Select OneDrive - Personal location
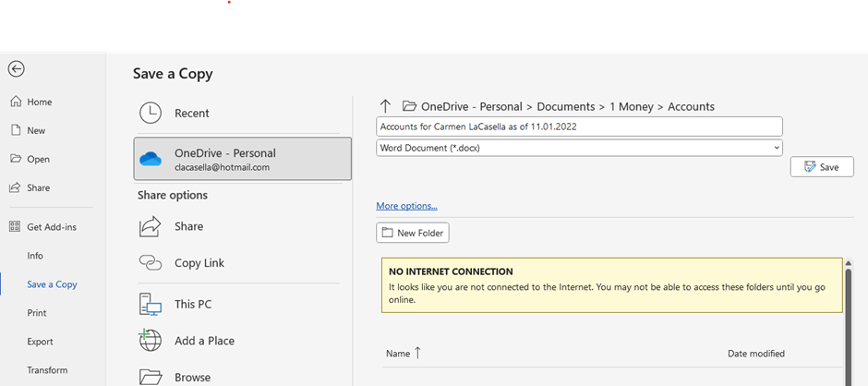Image resolution: width=868 pixels, height=386 pixels. (x=243, y=159)
